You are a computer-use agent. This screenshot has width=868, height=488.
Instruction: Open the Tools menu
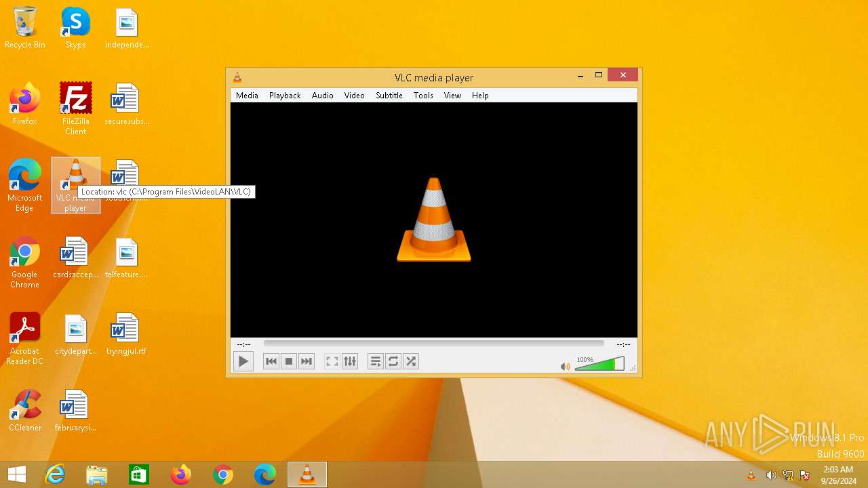tap(423, 96)
